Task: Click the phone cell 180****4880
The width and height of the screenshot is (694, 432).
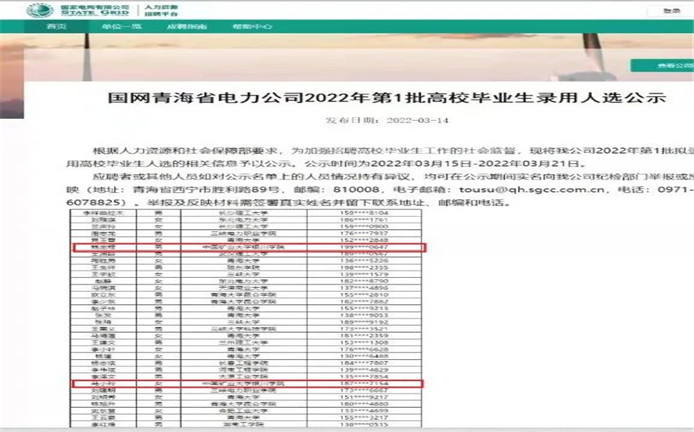Action: pos(364,404)
